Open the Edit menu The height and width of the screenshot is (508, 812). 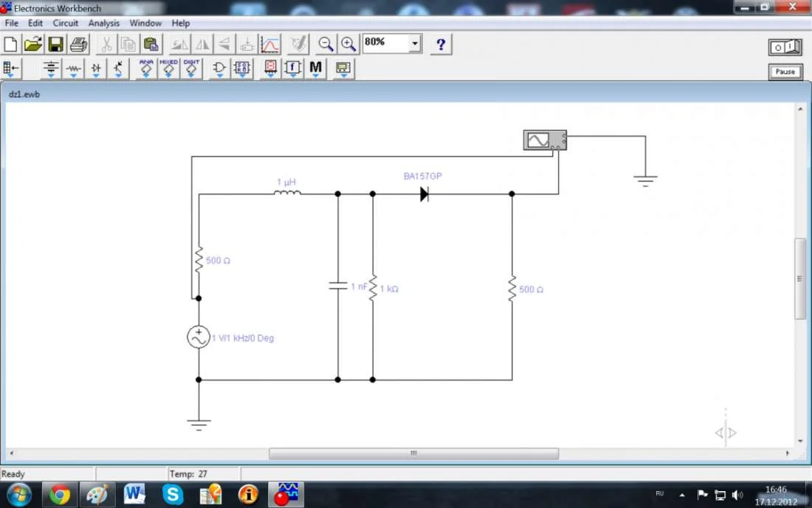coord(35,23)
